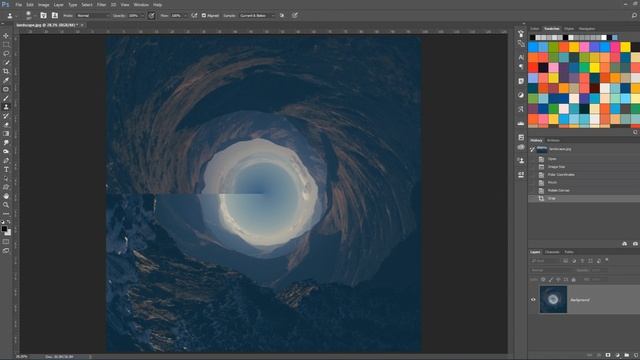Open the Image menu

pos(44,5)
